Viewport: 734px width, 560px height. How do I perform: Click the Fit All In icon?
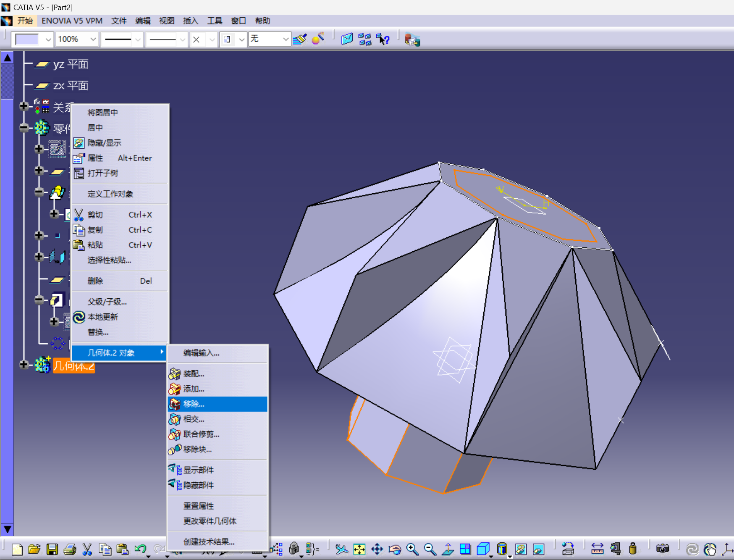[359, 549]
